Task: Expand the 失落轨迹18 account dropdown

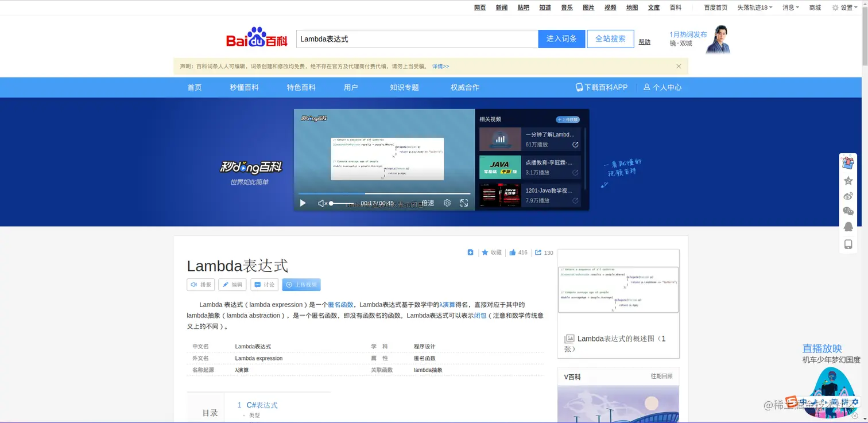Action: 754,7
